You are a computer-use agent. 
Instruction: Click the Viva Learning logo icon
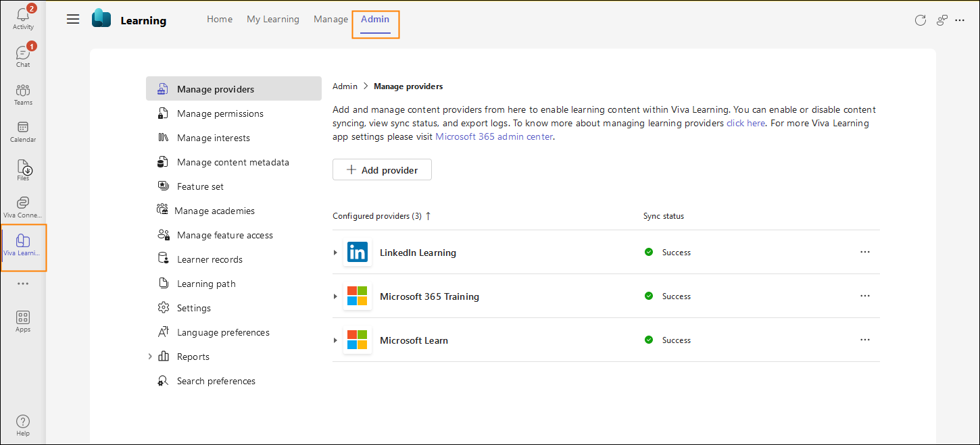coord(101,18)
